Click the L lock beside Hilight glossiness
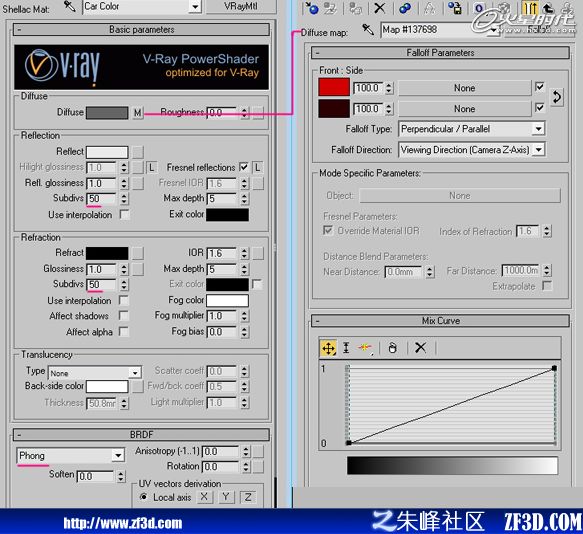The image size is (583, 534). coord(151,168)
